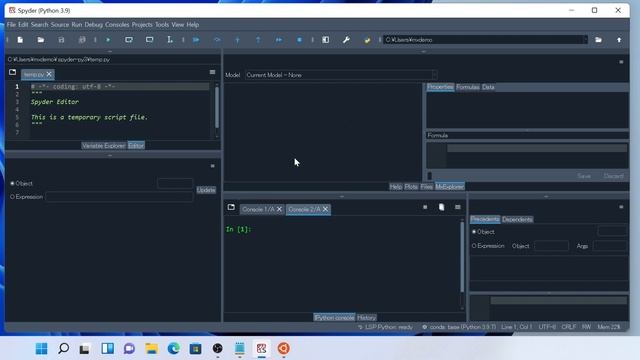Open the left analyzer pane options menu

click(212, 166)
